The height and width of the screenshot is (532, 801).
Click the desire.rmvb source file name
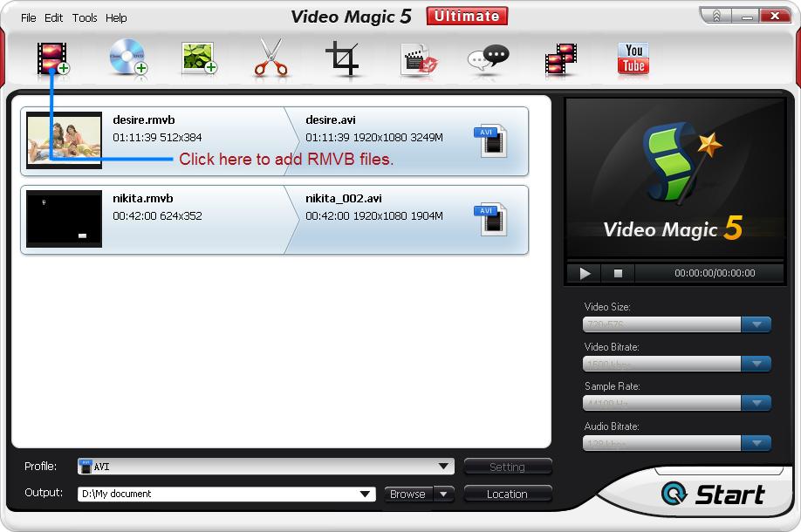(144, 120)
